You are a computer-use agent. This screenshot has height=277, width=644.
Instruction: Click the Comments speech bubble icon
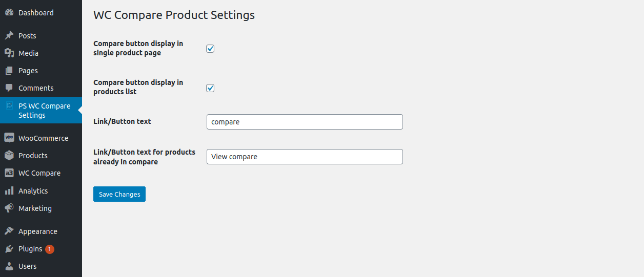[9, 88]
